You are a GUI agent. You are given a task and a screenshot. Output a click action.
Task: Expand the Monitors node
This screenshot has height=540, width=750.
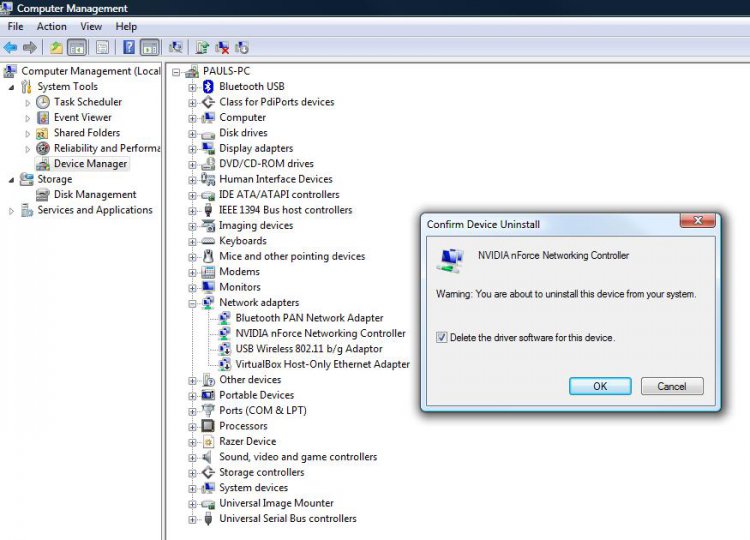tap(192, 288)
